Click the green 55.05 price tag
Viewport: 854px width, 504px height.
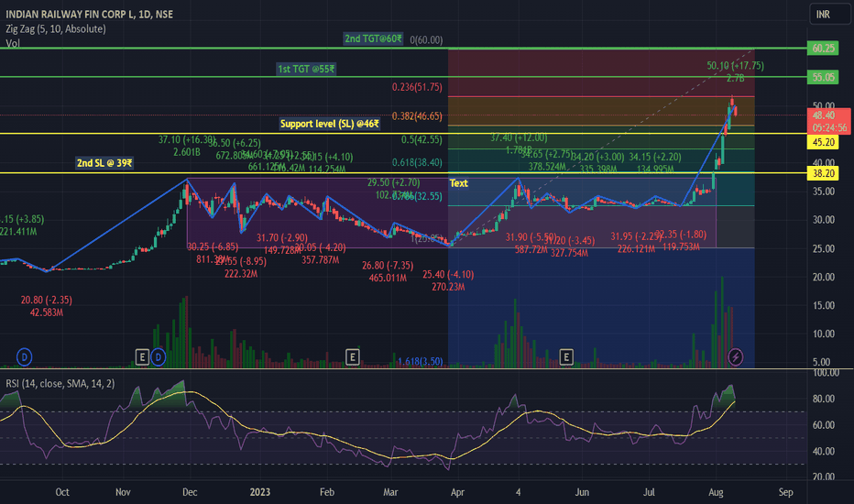pyautogui.click(x=823, y=77)
